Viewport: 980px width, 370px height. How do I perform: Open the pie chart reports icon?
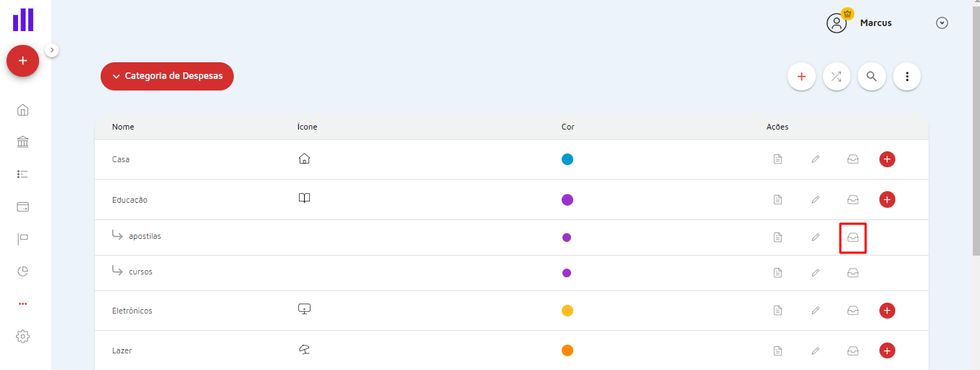coord(22,272)
